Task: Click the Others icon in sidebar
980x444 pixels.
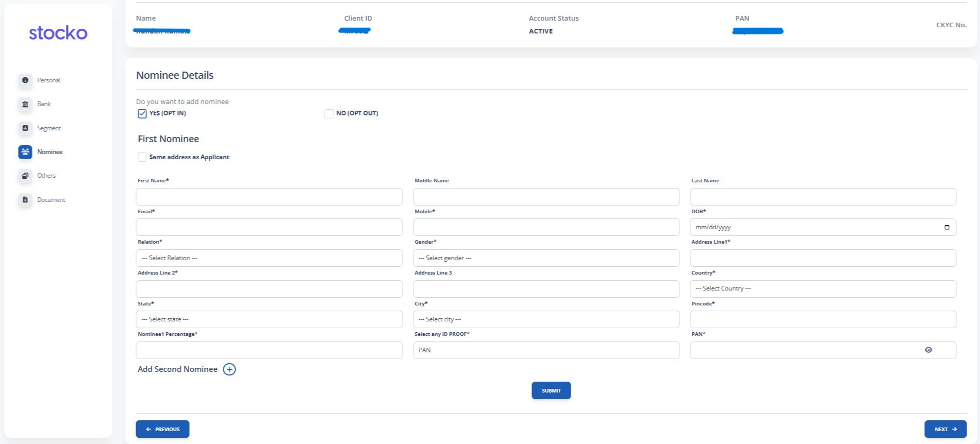Action: coord(25,176)
